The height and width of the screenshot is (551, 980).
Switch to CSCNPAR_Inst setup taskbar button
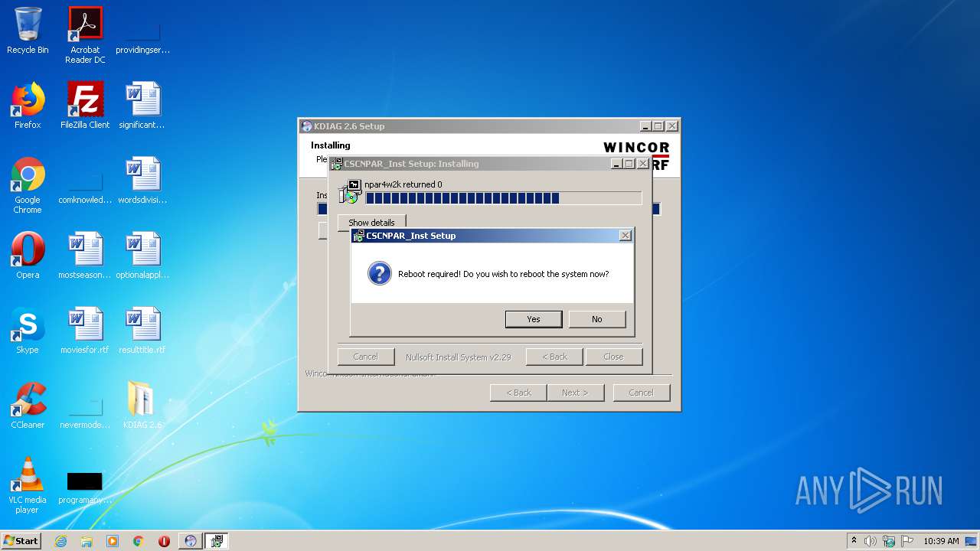pos(217,541)
